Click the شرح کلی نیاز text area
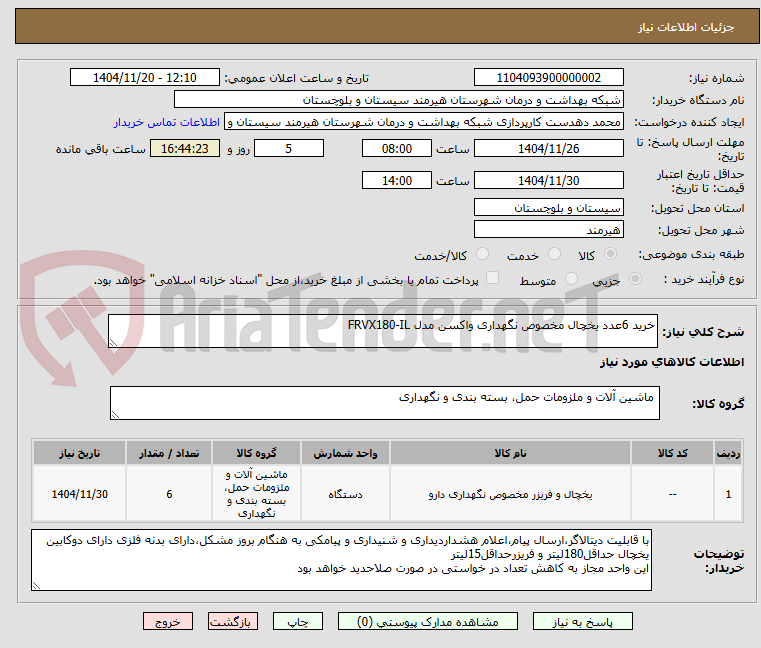761x648 pixels. 383,331
